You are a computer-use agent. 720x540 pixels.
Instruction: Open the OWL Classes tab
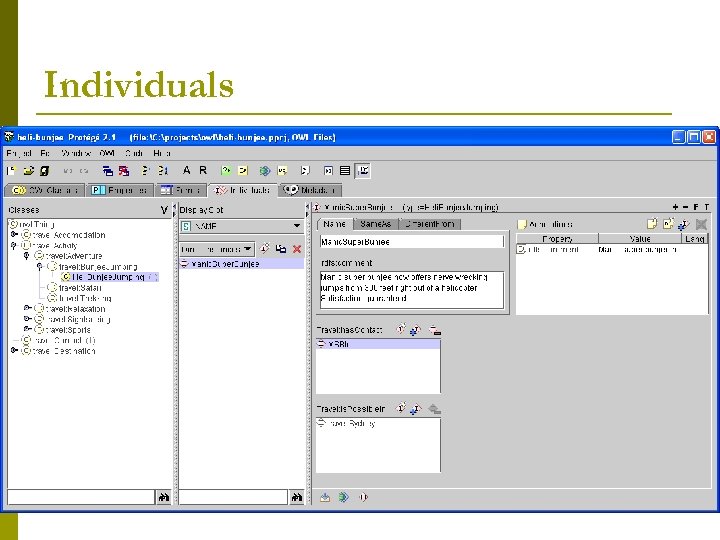(x=45, y=190)
